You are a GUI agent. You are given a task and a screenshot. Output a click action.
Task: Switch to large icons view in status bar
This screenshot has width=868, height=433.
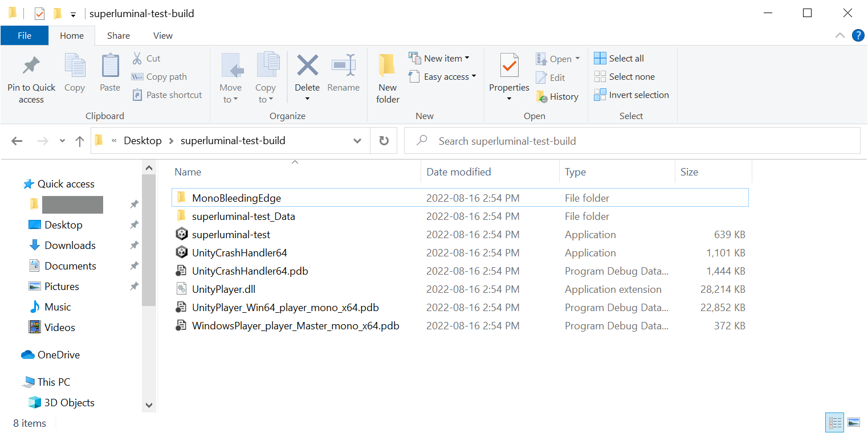click(x=853, y=422)
